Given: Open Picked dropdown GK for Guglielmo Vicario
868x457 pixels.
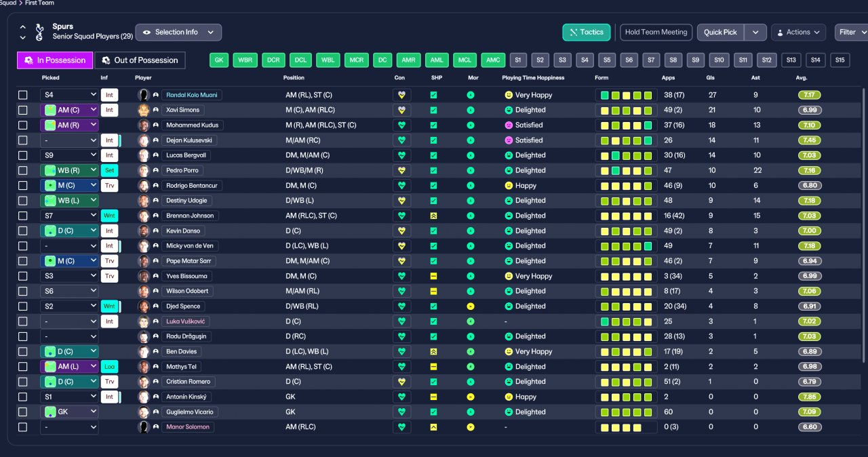Looking at the screenshot, I should pos(69,412).
